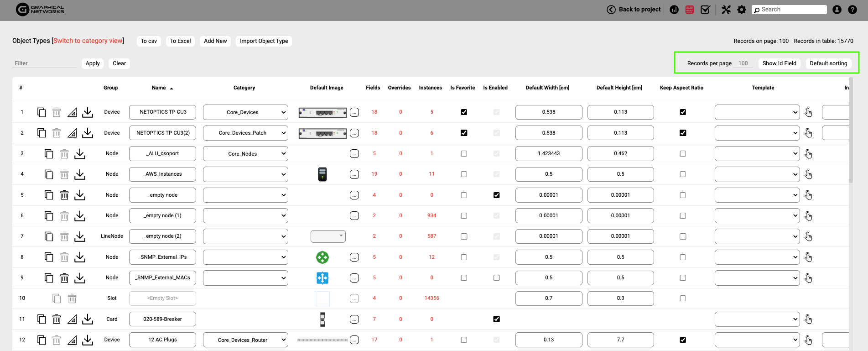Screen dimensions: 868x351
Task: Open the bar chart dashboard icon
Action: [x=674, y=10]
